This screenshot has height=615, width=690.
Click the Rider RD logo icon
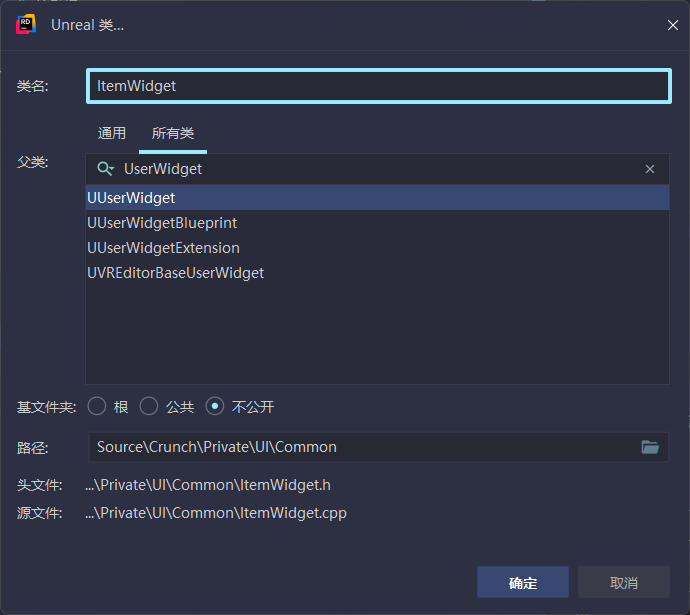point(26,25)
